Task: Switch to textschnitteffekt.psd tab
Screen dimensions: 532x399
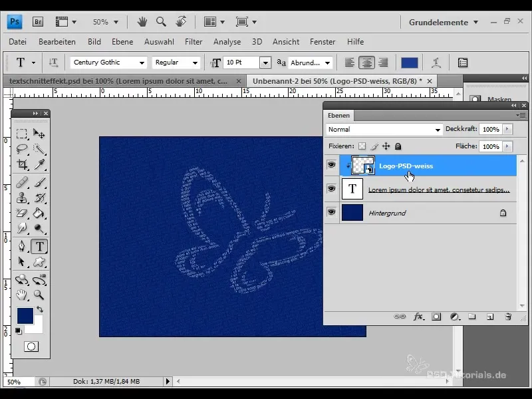Action: tap(118, 81)
